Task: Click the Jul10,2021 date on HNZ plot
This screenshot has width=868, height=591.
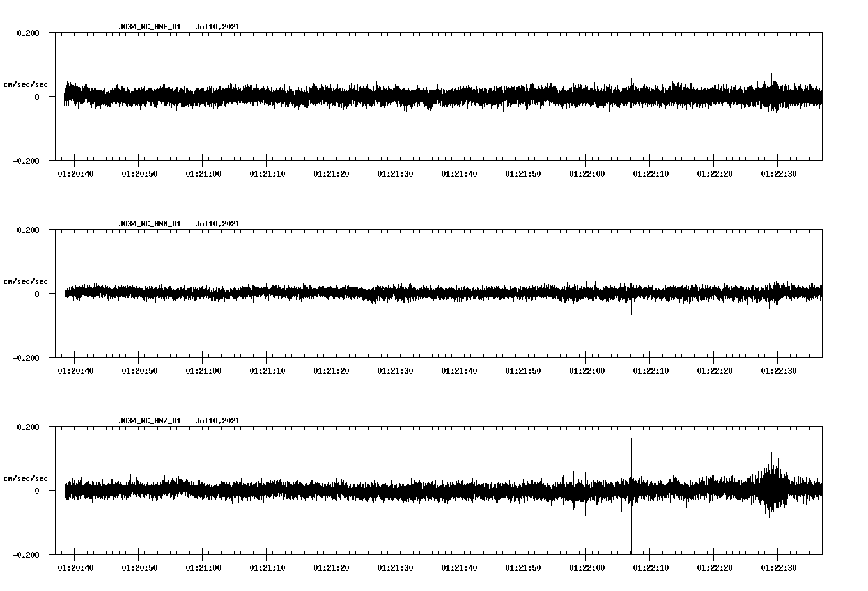Action: coord(217,421)
